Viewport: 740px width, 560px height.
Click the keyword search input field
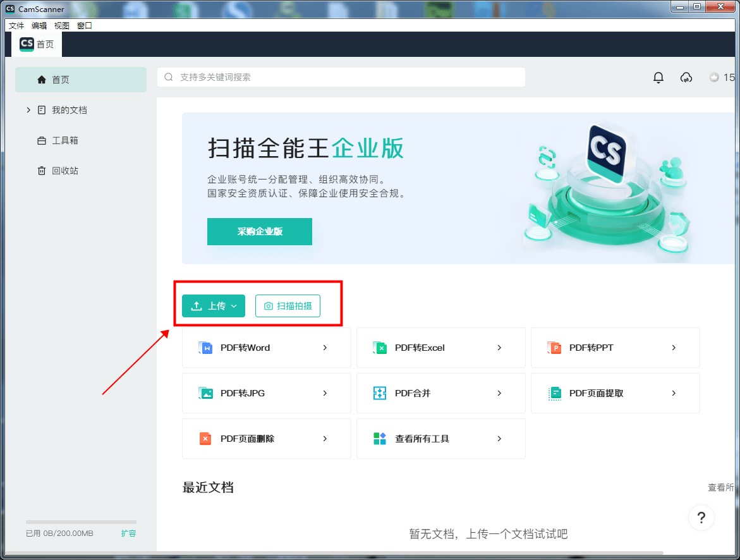tap(341, 77)
